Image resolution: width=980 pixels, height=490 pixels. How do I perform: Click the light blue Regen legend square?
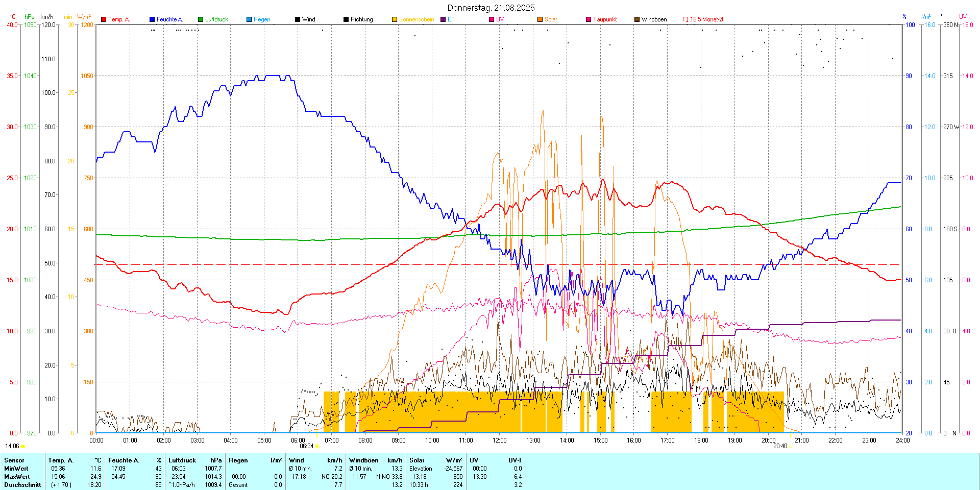point(249,19)
